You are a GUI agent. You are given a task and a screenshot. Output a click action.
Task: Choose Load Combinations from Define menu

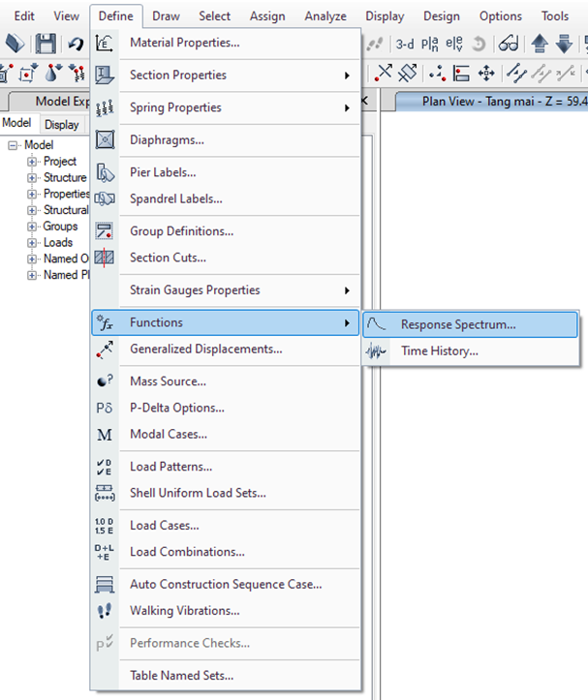[x=187, y=552]
